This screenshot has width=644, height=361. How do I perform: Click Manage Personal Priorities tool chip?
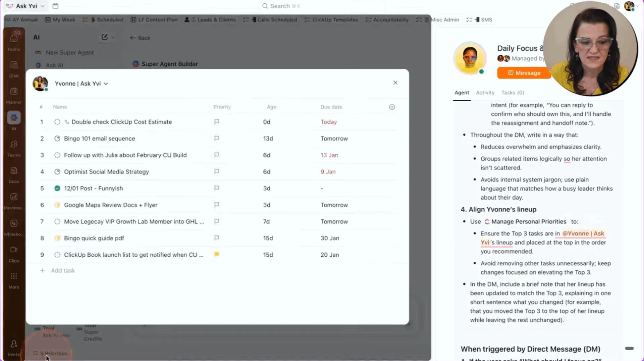(x=525, y=221)
